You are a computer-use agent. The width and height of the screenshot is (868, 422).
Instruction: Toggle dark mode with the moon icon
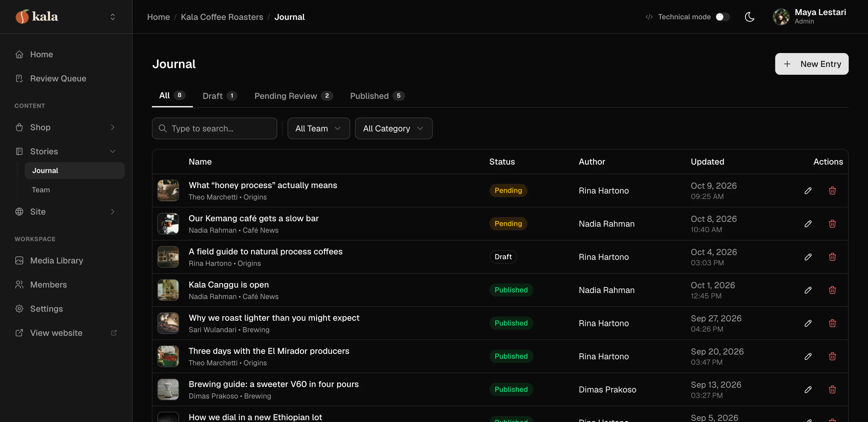tap(749, 17)
